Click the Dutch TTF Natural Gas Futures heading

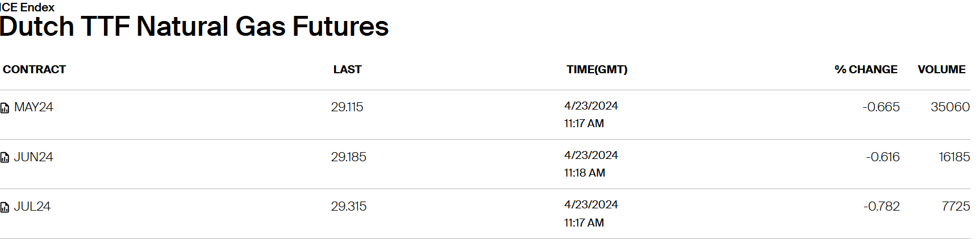coord(194,27)
